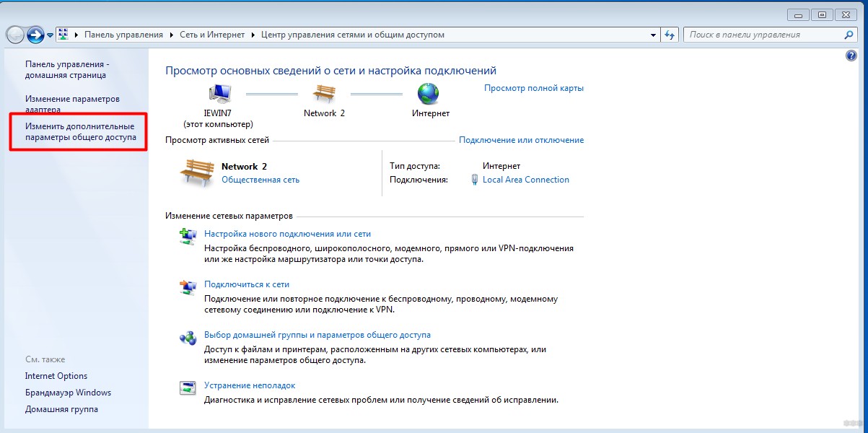Click Общественная сеть network type link
Image resolution: width=868 pixels, height=433 pixels.
point(260,180)
